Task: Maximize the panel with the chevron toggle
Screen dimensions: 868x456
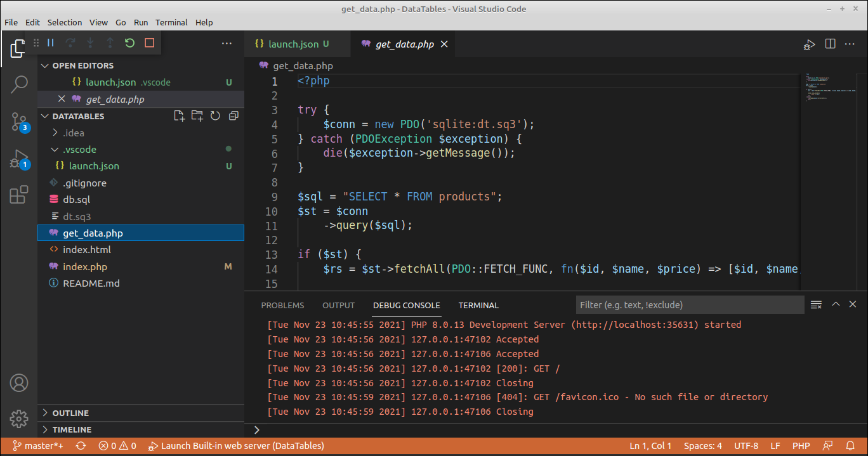Action: click(836, 304)
